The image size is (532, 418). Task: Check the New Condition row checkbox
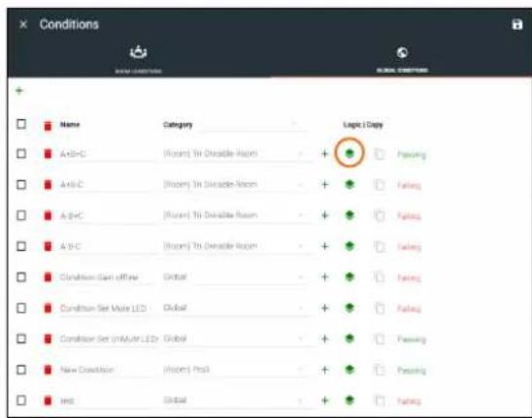point(21,370)
